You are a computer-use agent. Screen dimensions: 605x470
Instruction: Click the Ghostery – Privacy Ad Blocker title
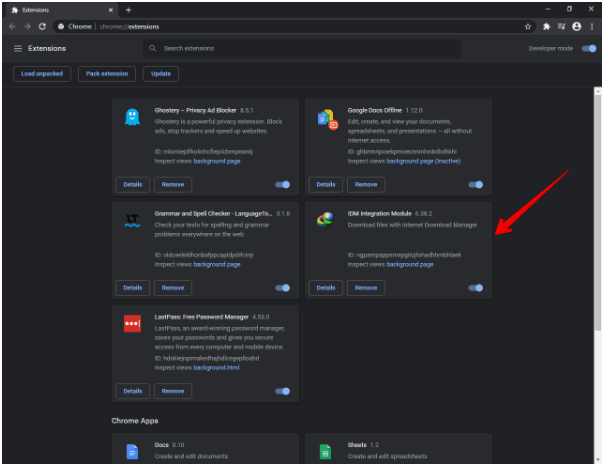click(195, 110)
